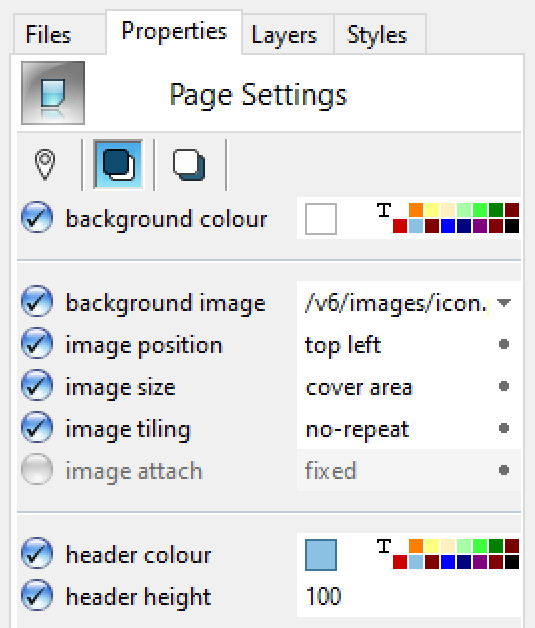Select the white foreground settings icon
The image size is (535, 628).
click(189, 165)
